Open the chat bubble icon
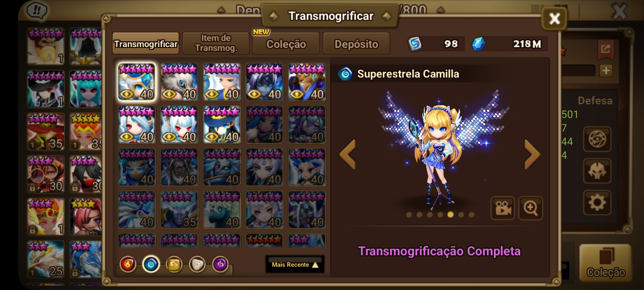Viewport: 644px width, 290px height. 37,10
